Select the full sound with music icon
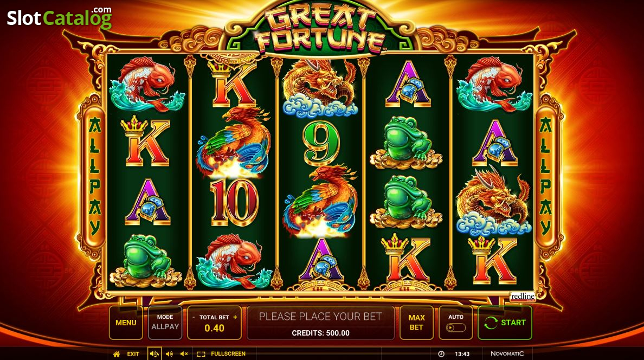The image size is (644, 360). pos(154,354)
